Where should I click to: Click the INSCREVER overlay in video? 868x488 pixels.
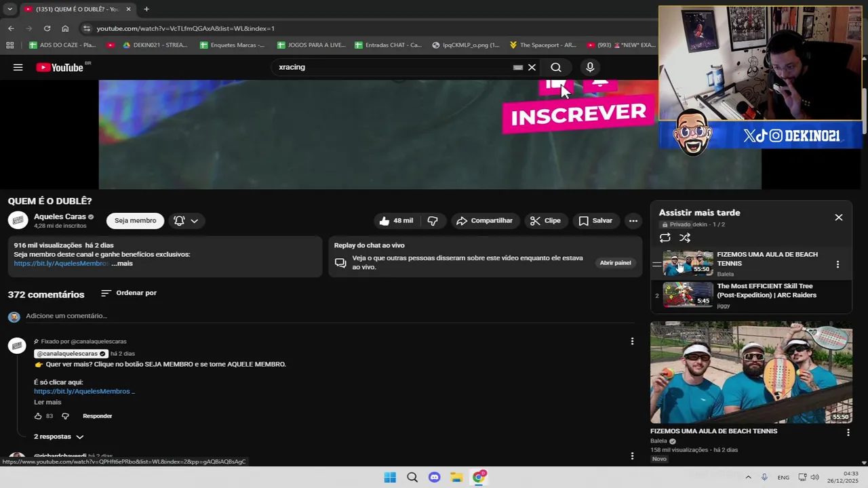(578, 115)
